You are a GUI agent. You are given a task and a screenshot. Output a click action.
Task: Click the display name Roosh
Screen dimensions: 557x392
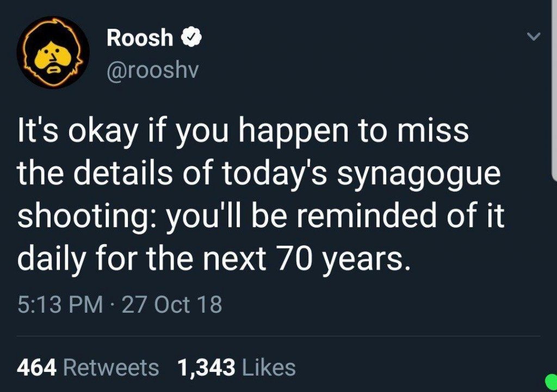[x=140, y=38]
